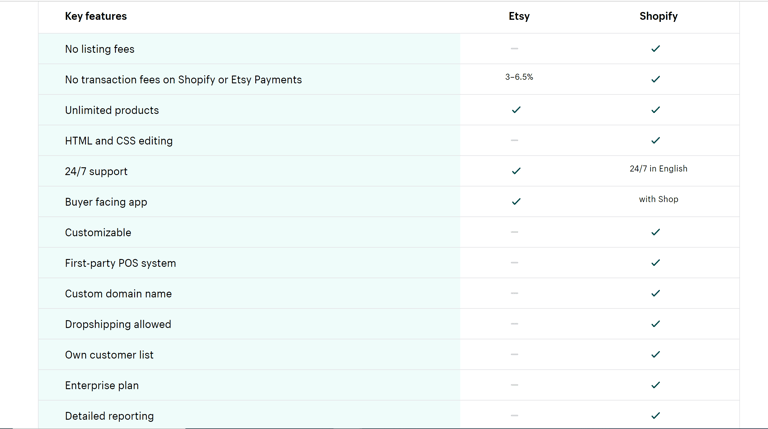Click Shopify checkmark for Dropshipping allowed
768x429 pixels.
coord(656,324)
